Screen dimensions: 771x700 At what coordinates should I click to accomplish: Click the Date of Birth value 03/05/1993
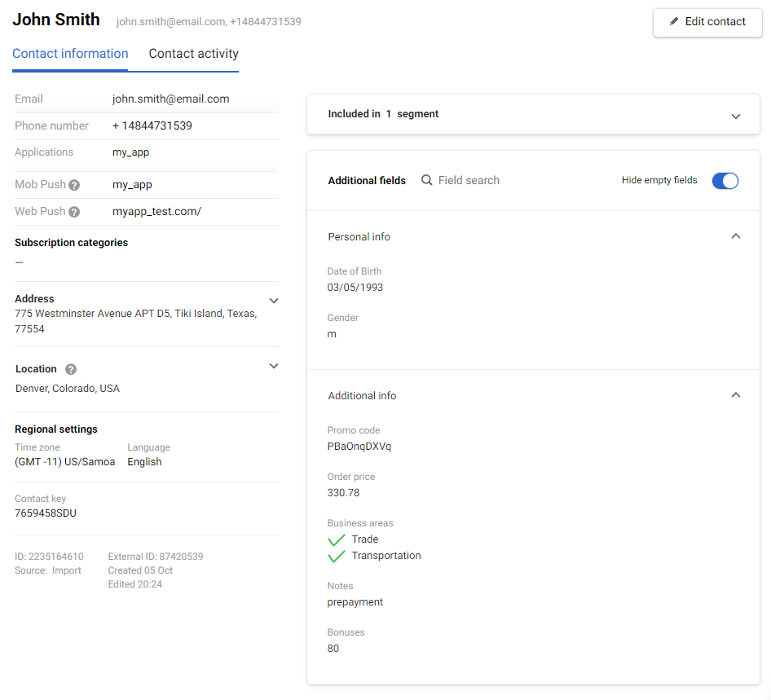pyautogui.click(x=355, y=288)
